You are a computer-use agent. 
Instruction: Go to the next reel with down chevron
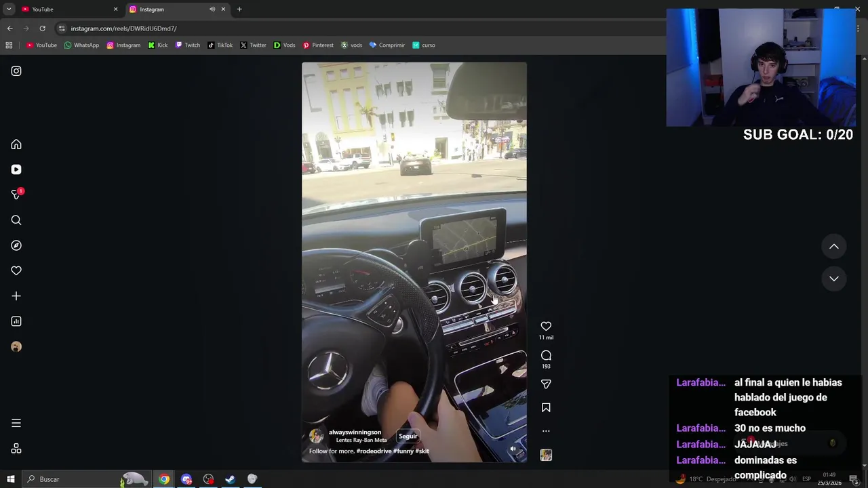[x=834, y=279]
